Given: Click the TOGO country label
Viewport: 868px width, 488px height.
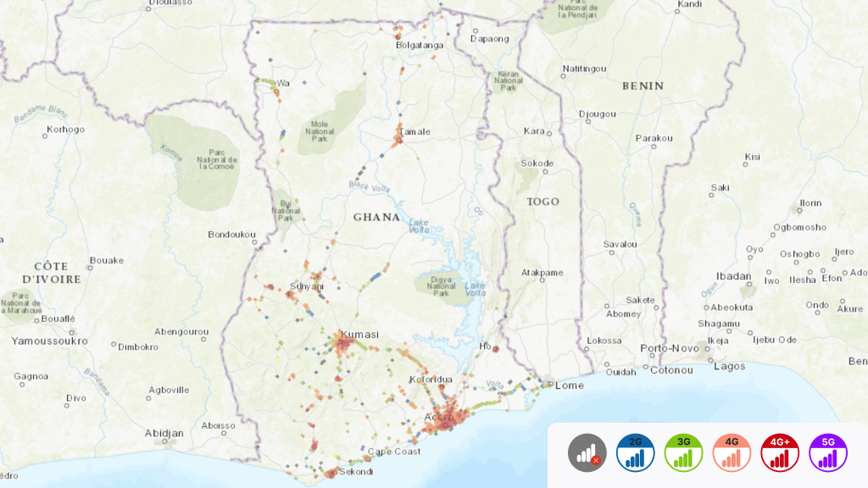Looking at the screenshot, I should click(545, 201).
